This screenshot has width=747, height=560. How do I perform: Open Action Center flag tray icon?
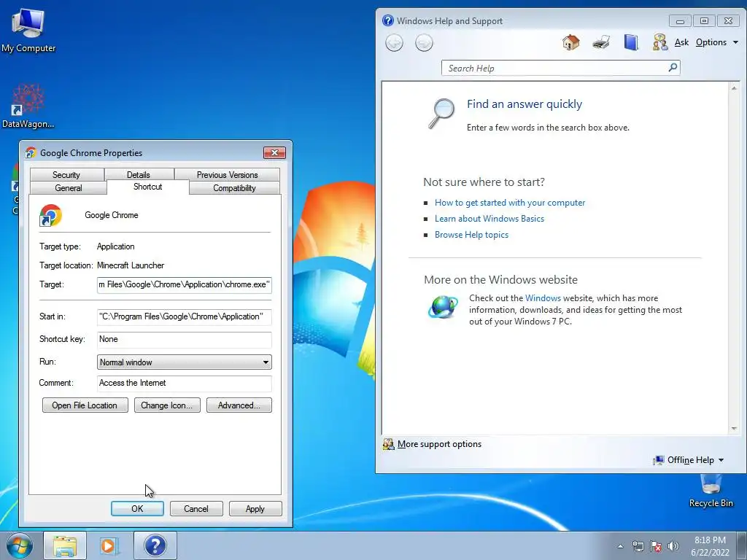tap(656, 546)
